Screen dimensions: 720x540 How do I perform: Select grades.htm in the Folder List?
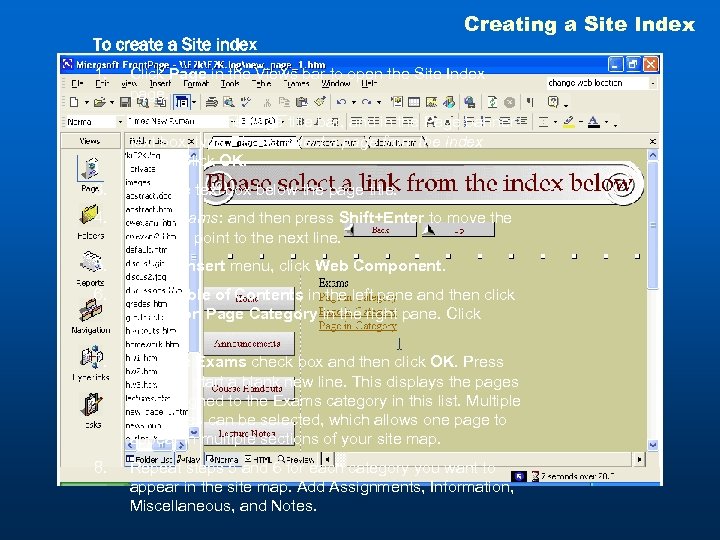point(146,304)
